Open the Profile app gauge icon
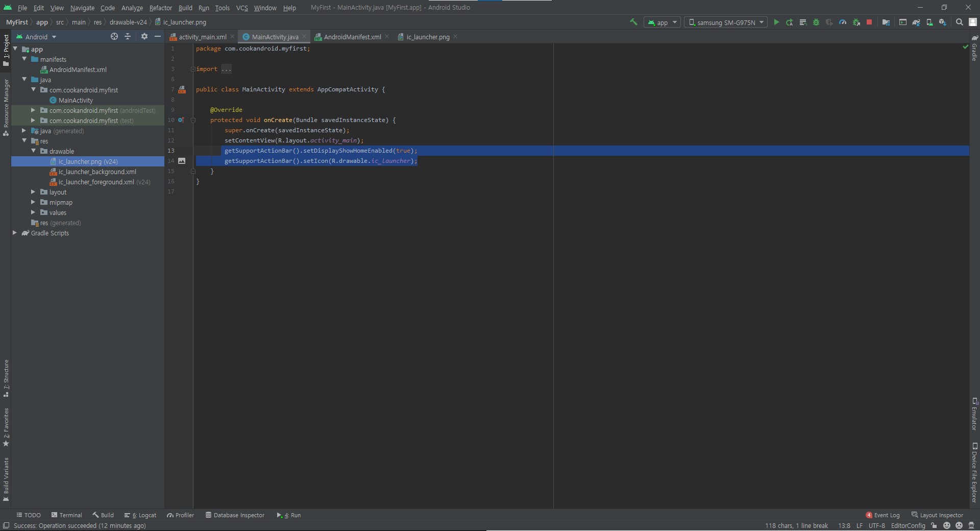980x531 pixels. [x=843, y=22]
